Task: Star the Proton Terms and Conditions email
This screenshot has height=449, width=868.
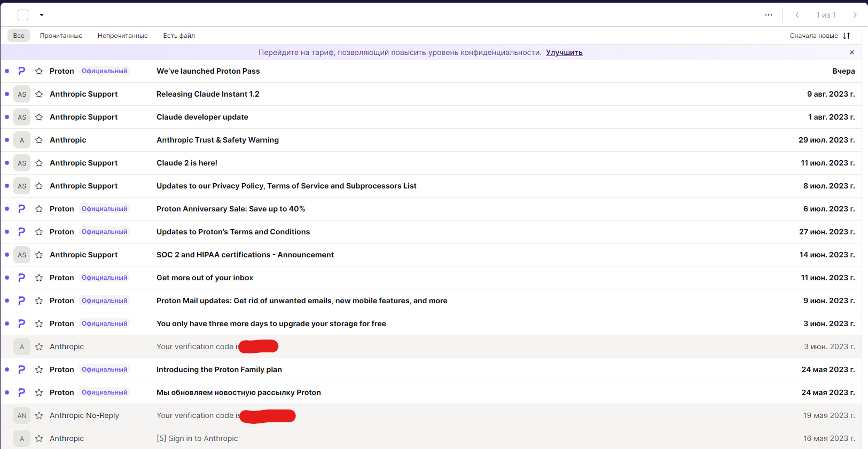Action: point(39,232)
